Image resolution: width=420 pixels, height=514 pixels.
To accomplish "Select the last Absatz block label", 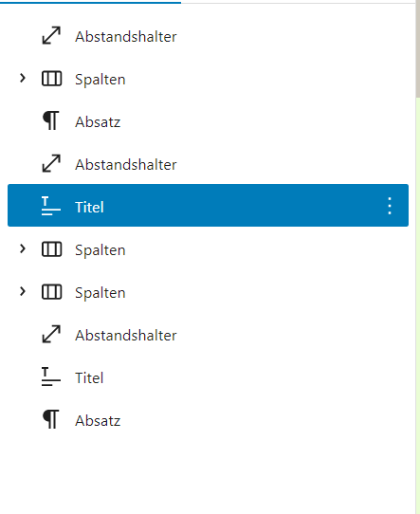I will coord(98,420).
